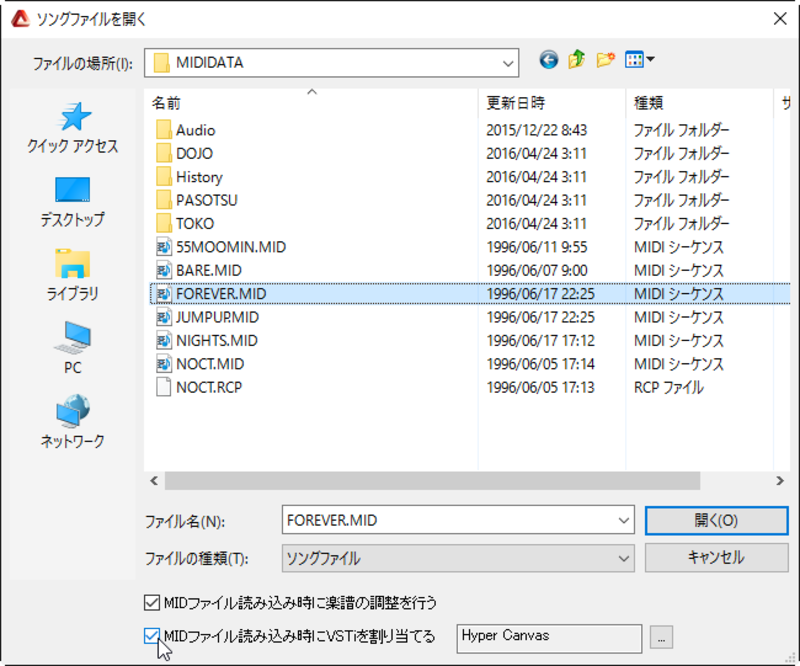800x666 pixels.
Task: Select the file name NOCT.MID
Action: 210,364
